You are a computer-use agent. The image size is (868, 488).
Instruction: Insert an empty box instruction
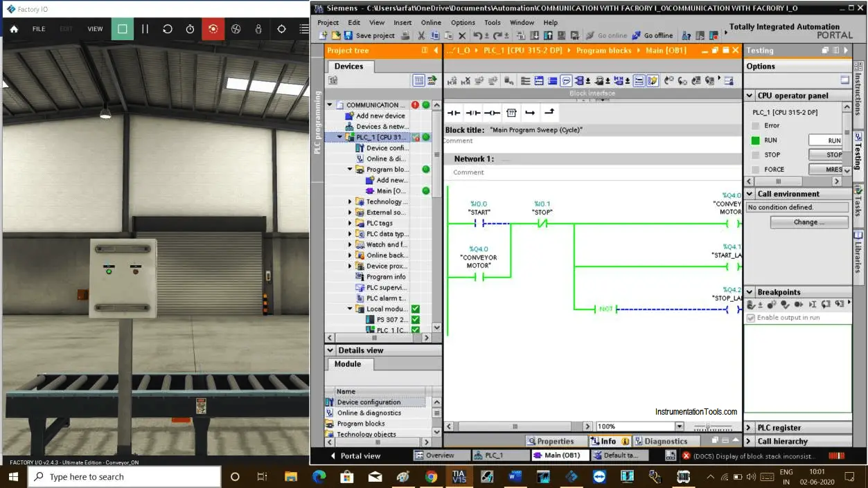pyautogui.click(x=511, y=112)
